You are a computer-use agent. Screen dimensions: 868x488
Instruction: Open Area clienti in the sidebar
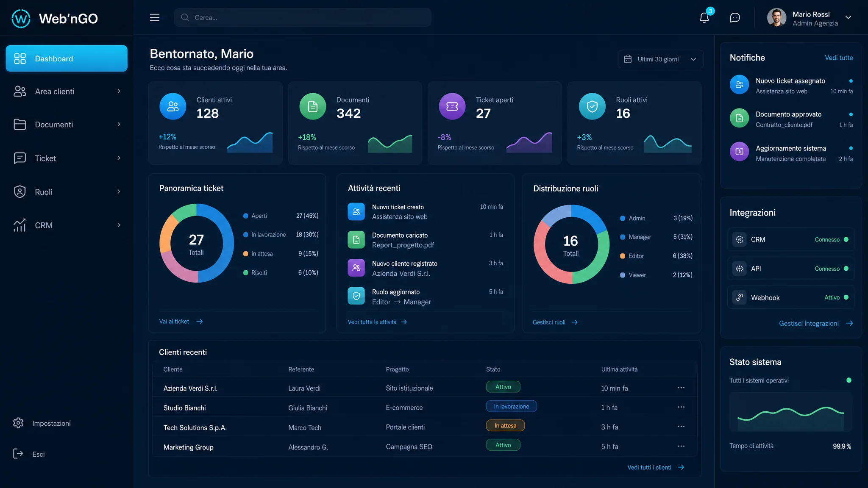click(67, 91)
